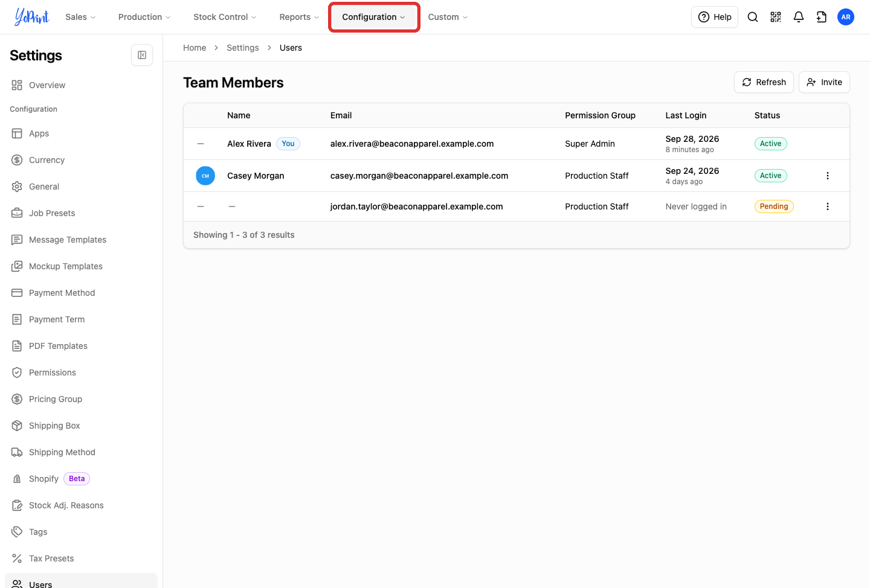870x588 pixels.
Task: Collapse the Settings sidebar panel
Action: [142, 55]
